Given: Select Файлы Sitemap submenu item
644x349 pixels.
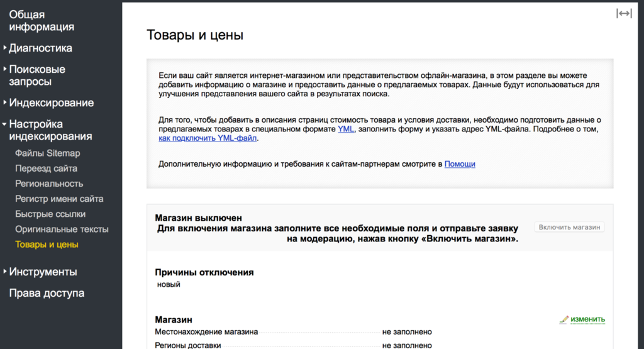Looking at the screenshot, I should tap(48, 153).
